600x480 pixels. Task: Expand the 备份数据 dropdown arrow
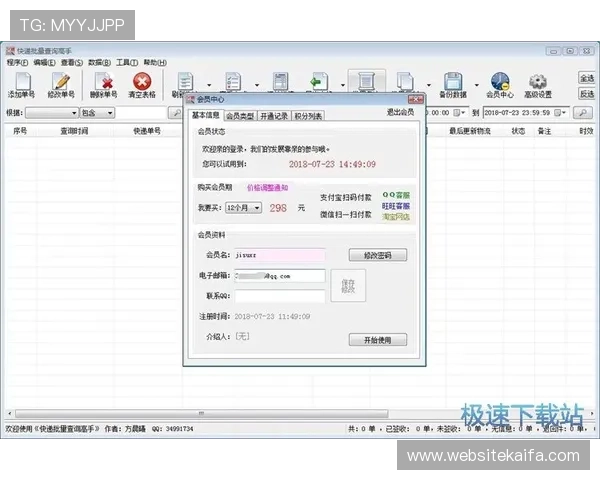[x=477, y=85]
